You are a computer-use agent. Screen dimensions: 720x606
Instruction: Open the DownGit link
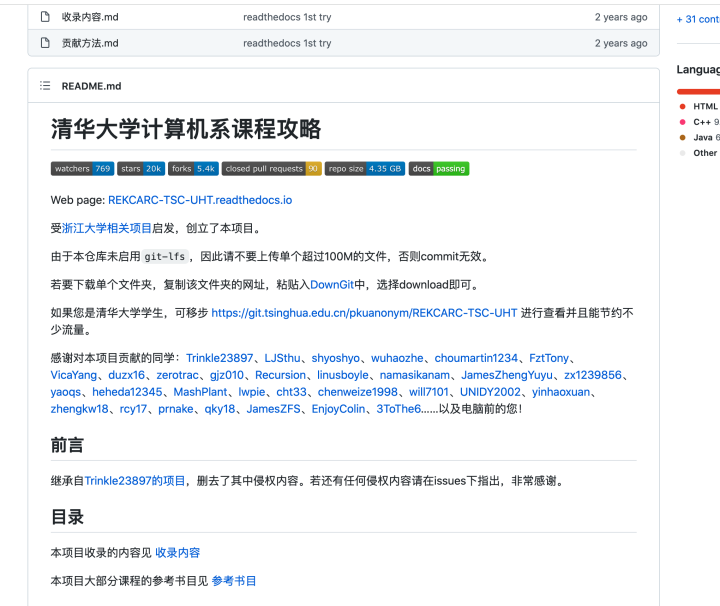pos(332,285)
